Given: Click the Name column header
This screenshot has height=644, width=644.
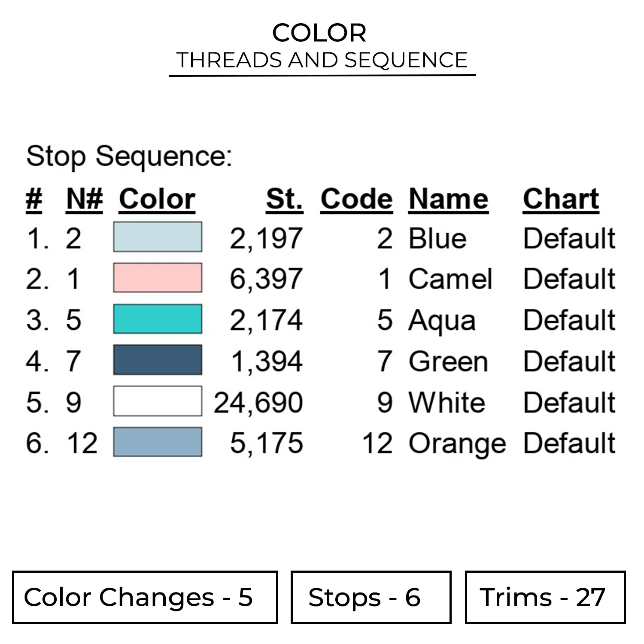Looking at the screenshot, I should [x=448, y=199].
